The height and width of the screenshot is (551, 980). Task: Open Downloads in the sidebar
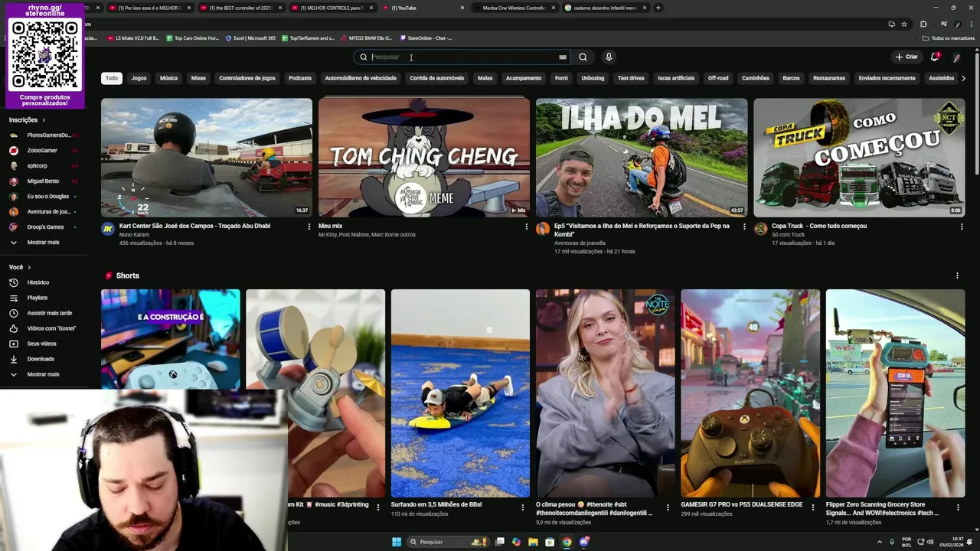click(x=41, y=359)
